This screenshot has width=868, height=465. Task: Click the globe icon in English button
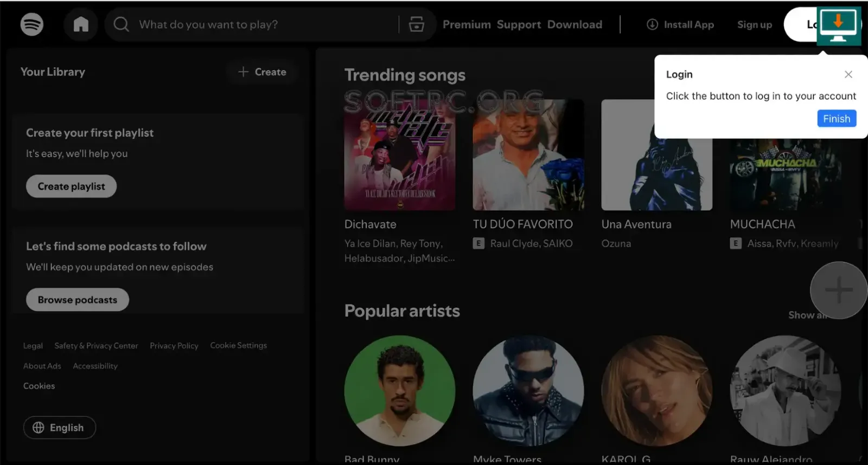click(39, 428)
